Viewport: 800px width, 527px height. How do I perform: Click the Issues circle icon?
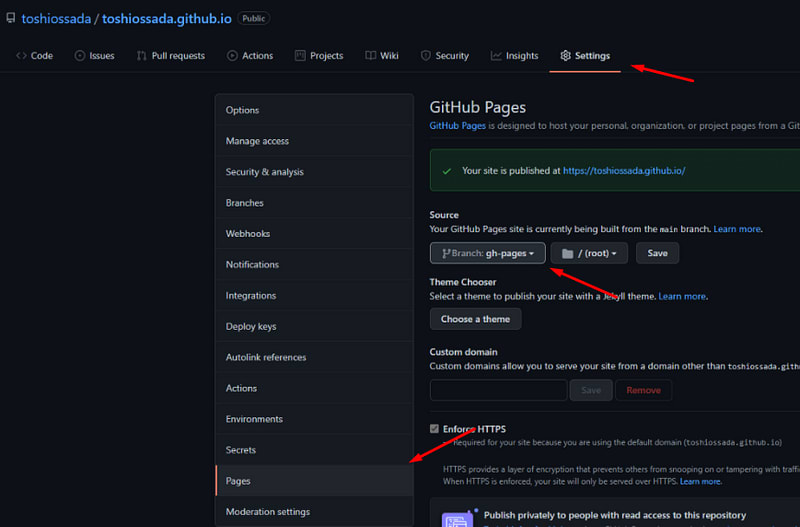pyautogui.click(x=80, y=56)
